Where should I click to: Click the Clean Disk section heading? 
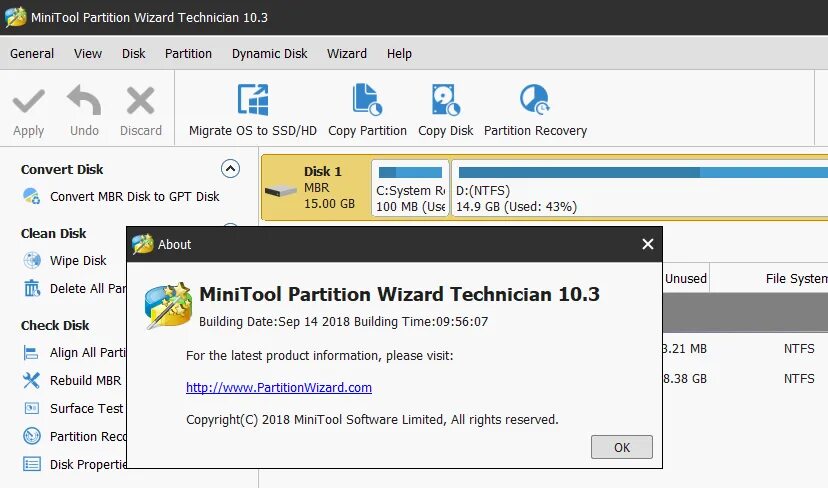(x=53, y=233)
